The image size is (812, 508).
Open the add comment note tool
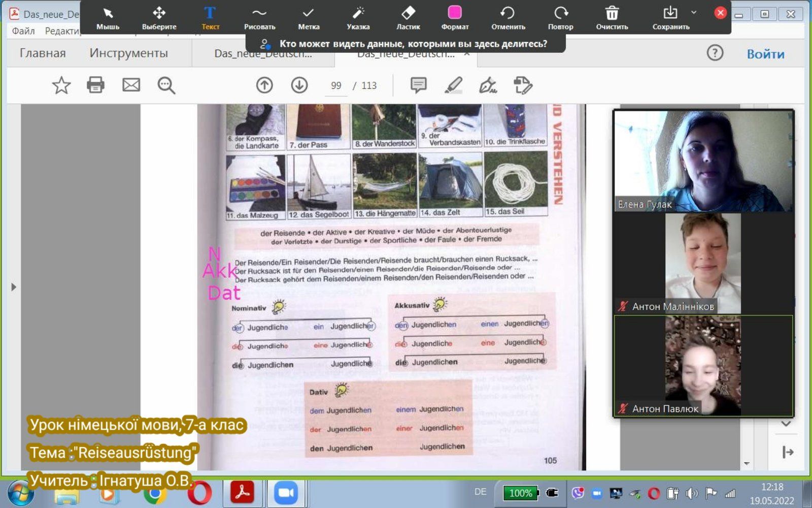click(x=418, y=85)
